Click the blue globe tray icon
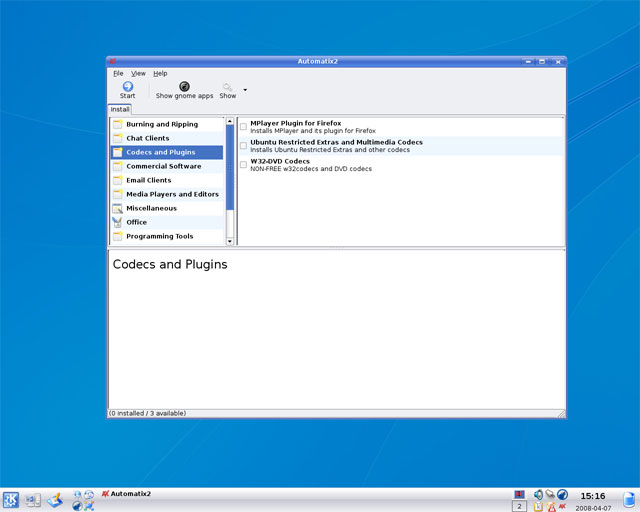The width and height of the screenshot is (640, 512). point(562,494)
